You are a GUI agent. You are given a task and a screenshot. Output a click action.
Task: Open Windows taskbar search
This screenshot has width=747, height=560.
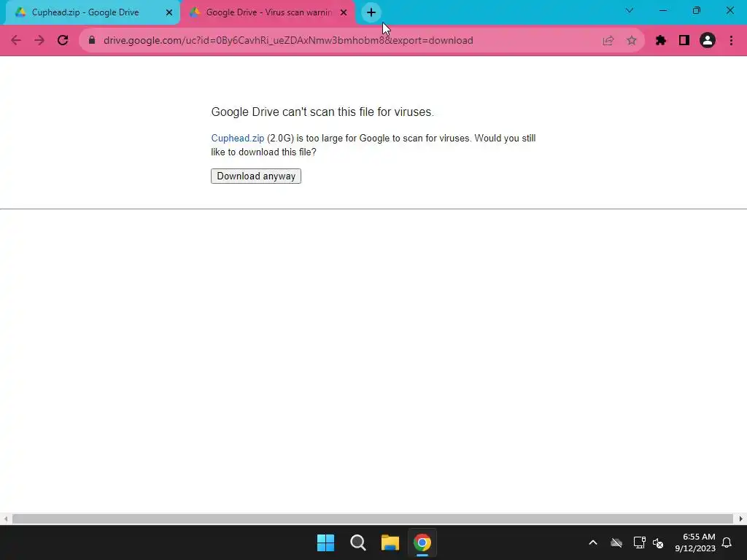click(357, 542)
